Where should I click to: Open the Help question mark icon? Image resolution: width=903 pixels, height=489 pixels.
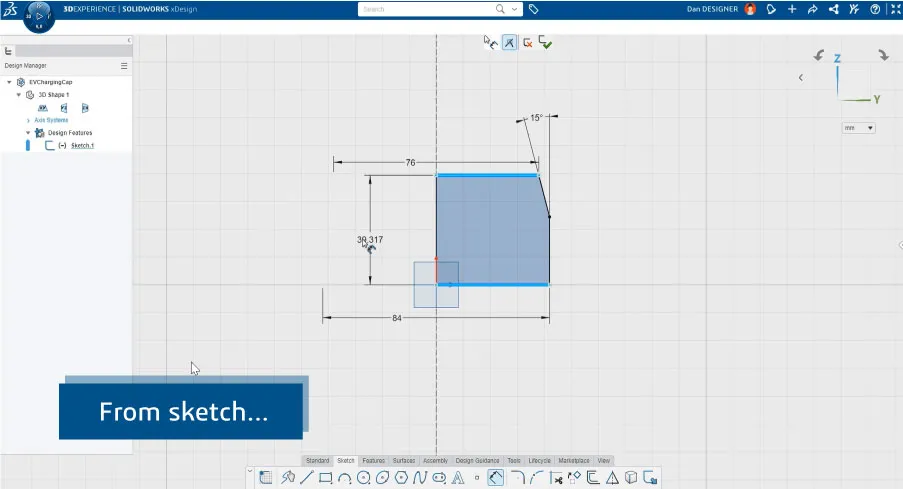[875, 9]
